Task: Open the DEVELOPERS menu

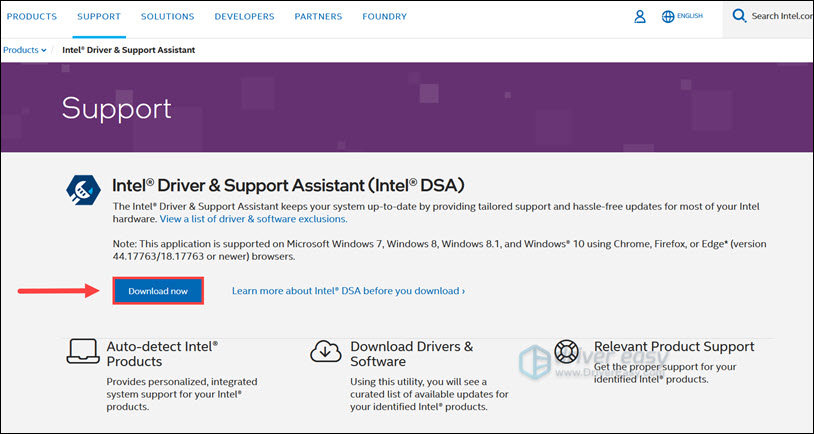Action: click(245, 17)
